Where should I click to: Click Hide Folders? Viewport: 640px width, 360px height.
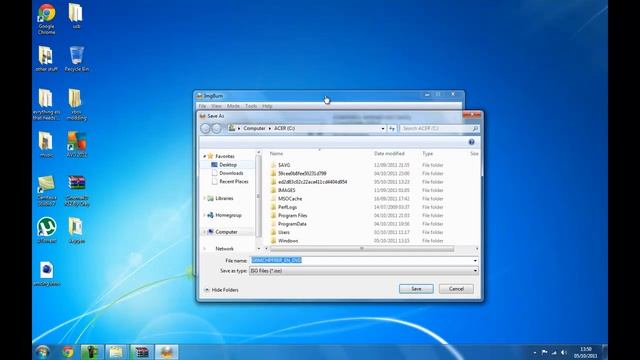click(x=221, y=290)
